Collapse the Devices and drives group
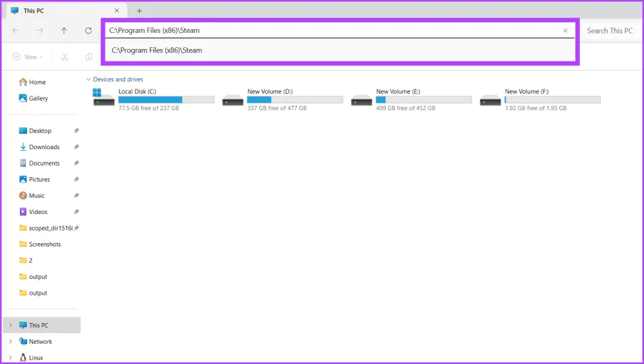Screen dimensions: 644x364 (x=88, y=79)
